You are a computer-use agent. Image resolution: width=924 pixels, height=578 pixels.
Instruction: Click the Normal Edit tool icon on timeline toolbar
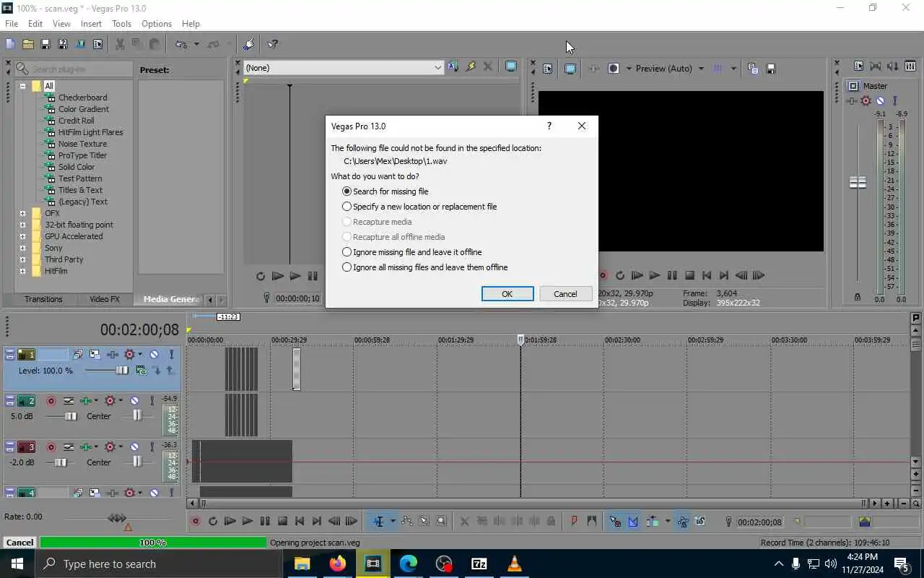[x=378, y=521]
